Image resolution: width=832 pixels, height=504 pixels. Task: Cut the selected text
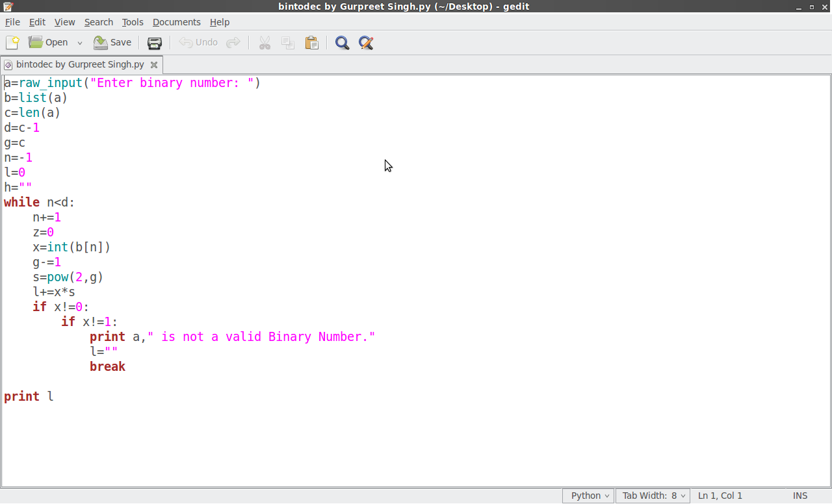click(x=265, y=42)
